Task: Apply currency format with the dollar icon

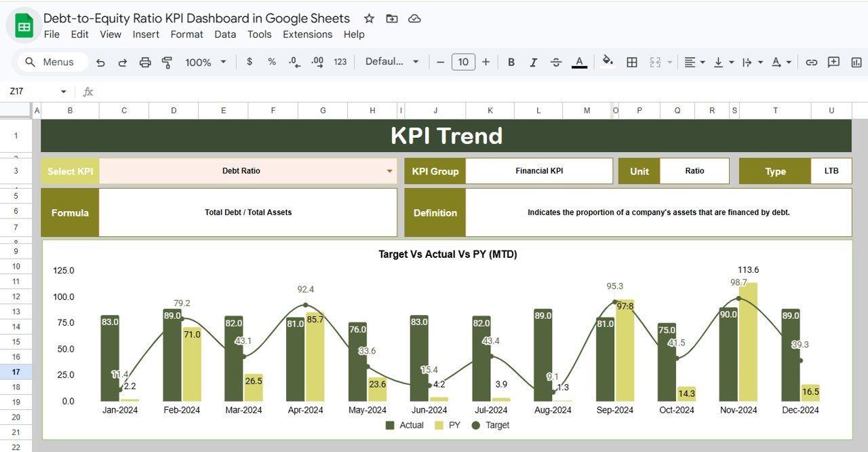Action: (x=249, y=62)
